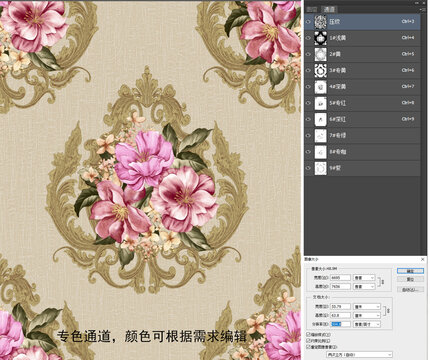
Task: Select the 7# channel name
Action: (x=338, y=135)
